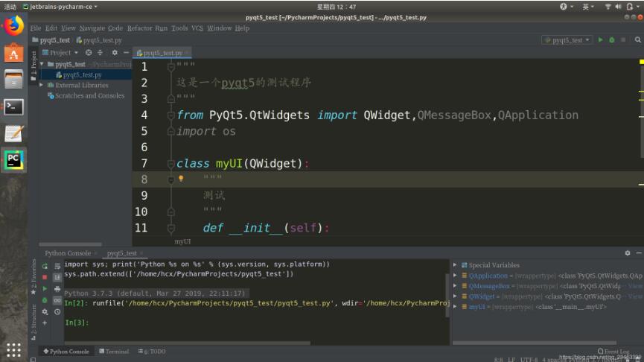
Task: Add new console with plus icon
Action: click(x=45, y=323)
